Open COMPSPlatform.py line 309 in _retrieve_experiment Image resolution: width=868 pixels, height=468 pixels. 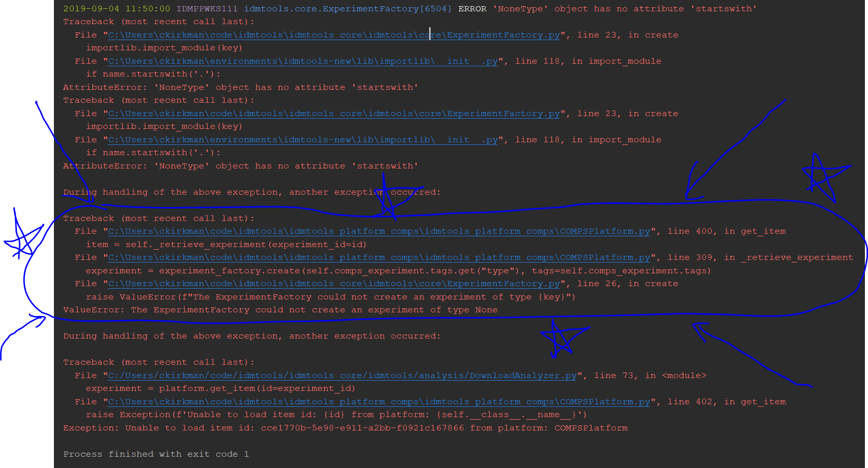tap(378, 257)
